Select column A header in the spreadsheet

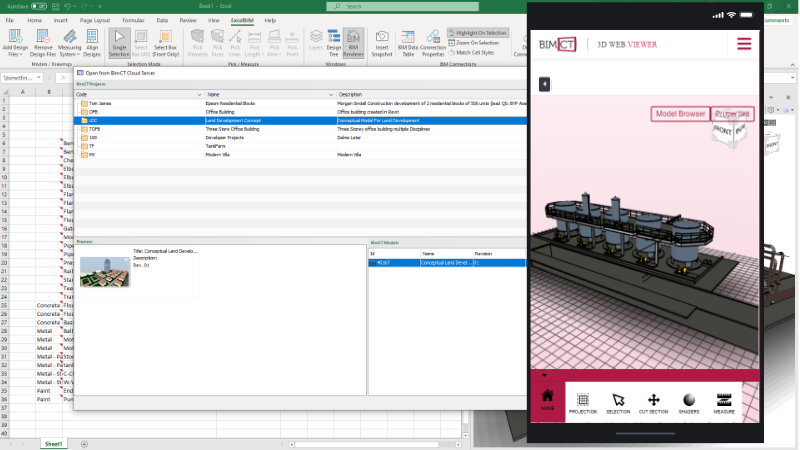pos(22,92)
